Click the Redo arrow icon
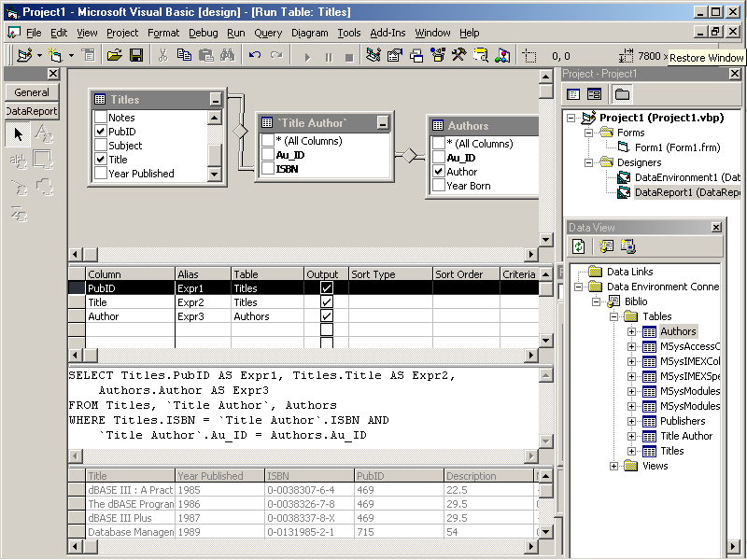The image size is (747, 560). point(276,56)
